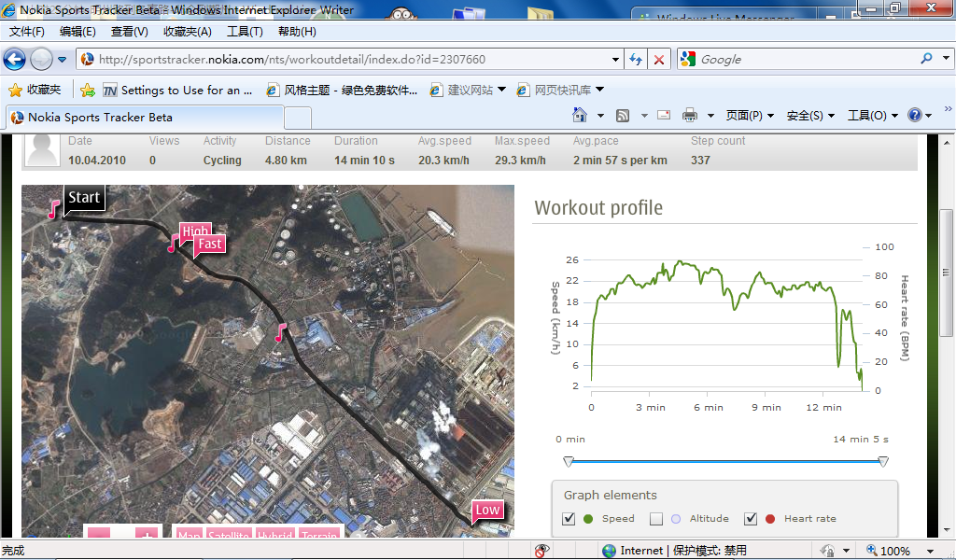This screenshot has width=956, height=560.
Task: Click the add-to-favorites-bar star icon
Action: point(88,91)
